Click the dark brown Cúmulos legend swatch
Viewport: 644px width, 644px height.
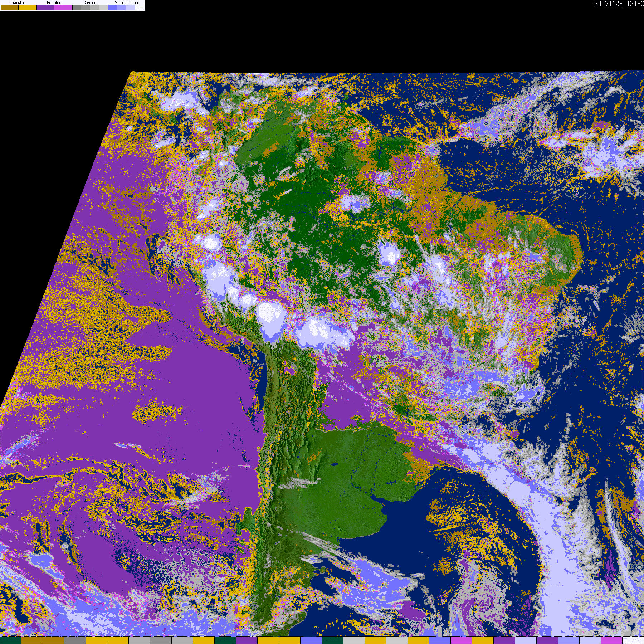tap(10, 7)
